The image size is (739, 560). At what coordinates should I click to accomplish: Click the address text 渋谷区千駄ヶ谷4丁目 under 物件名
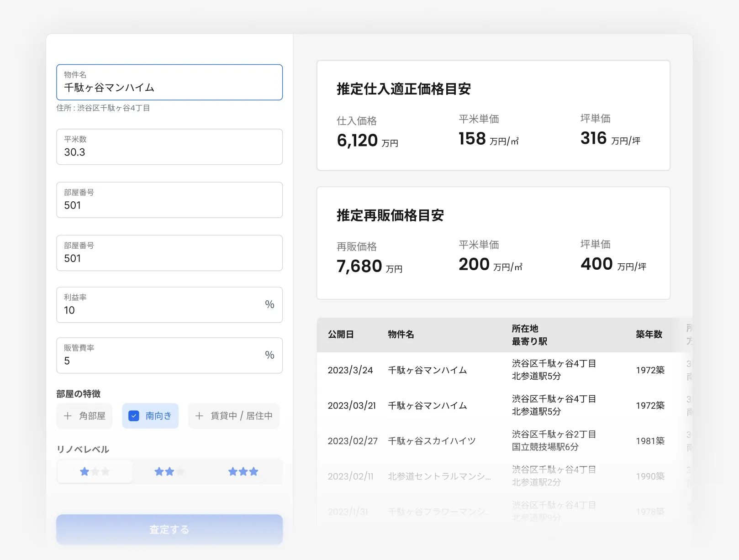tap(113, 108)
